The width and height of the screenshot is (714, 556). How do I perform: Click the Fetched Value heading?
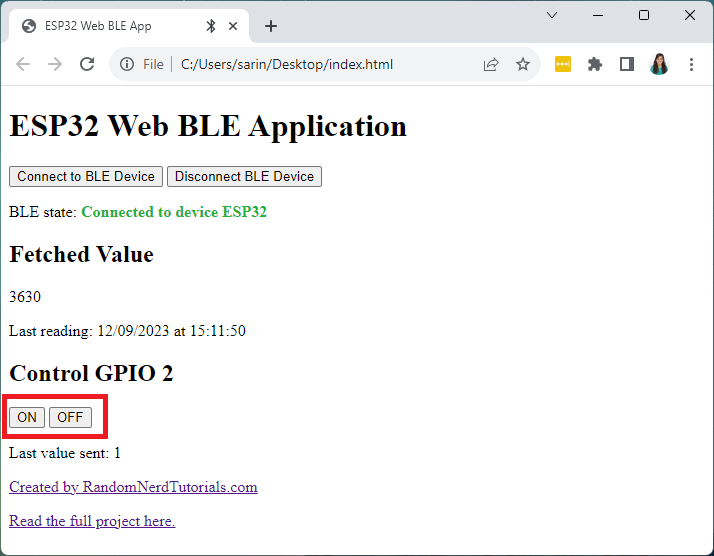[x=82, y=254]
